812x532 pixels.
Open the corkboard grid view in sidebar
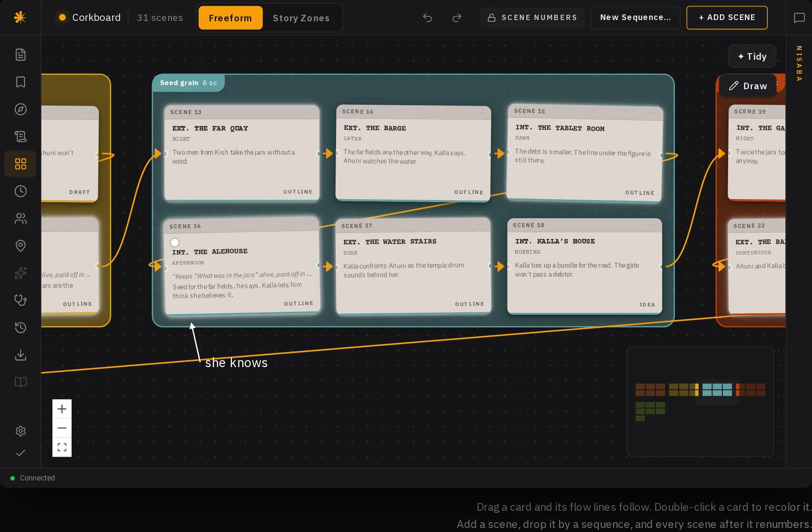click(x=20, y=164)
